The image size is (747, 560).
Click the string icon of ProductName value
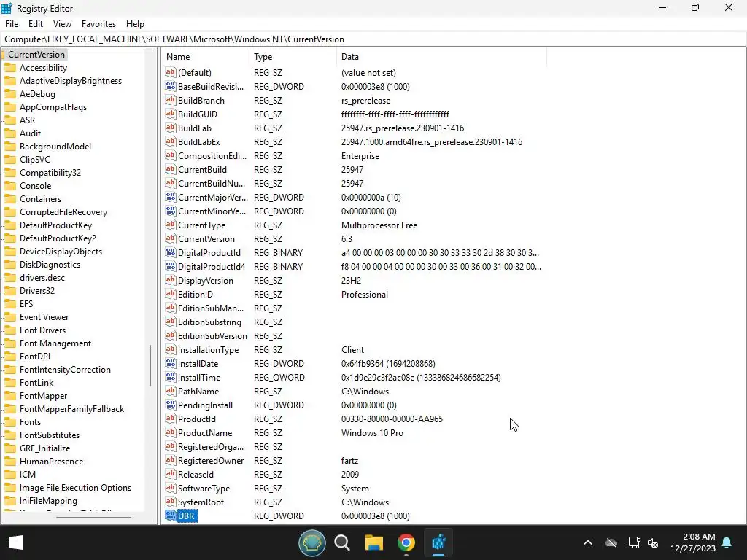(x=171, y=433)
